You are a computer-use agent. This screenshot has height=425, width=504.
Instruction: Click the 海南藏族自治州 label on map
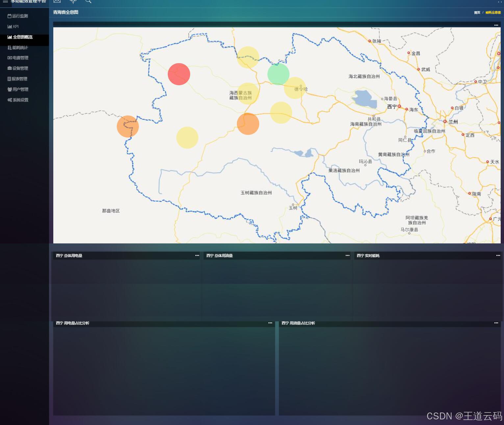tap(366, 124)
